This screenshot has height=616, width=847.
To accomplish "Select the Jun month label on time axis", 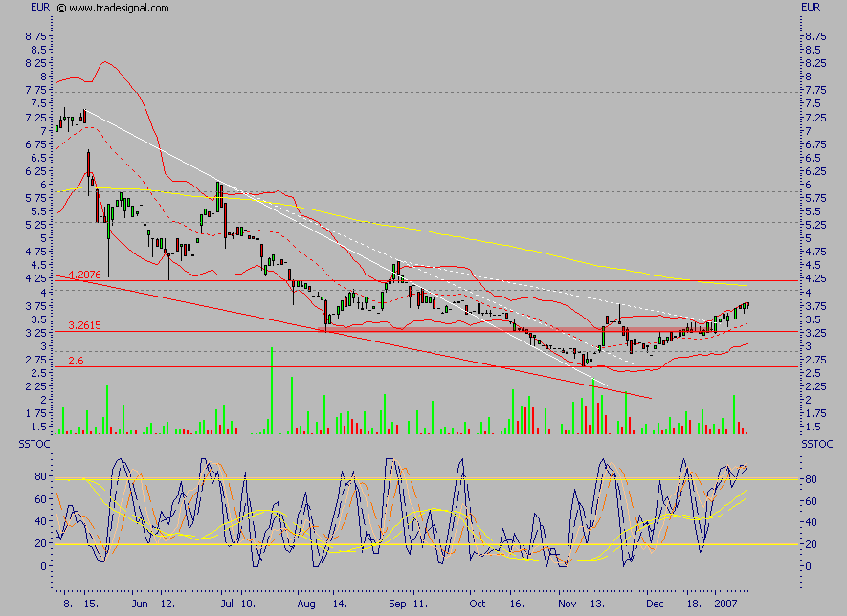I will tap(140, 604).
